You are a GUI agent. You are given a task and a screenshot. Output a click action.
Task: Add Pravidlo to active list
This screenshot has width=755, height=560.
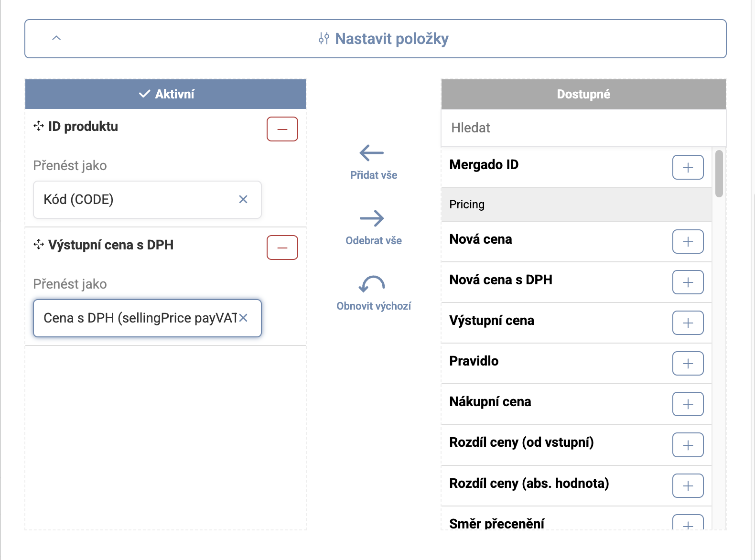coord(688,364)
